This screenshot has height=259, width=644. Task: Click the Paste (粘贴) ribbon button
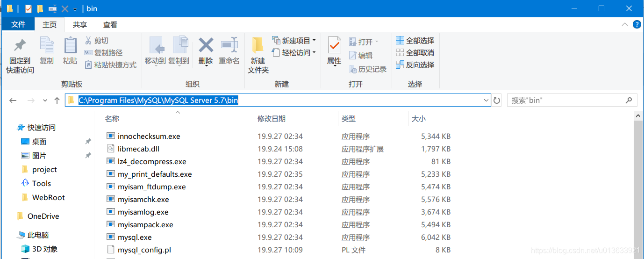(70, 51)
